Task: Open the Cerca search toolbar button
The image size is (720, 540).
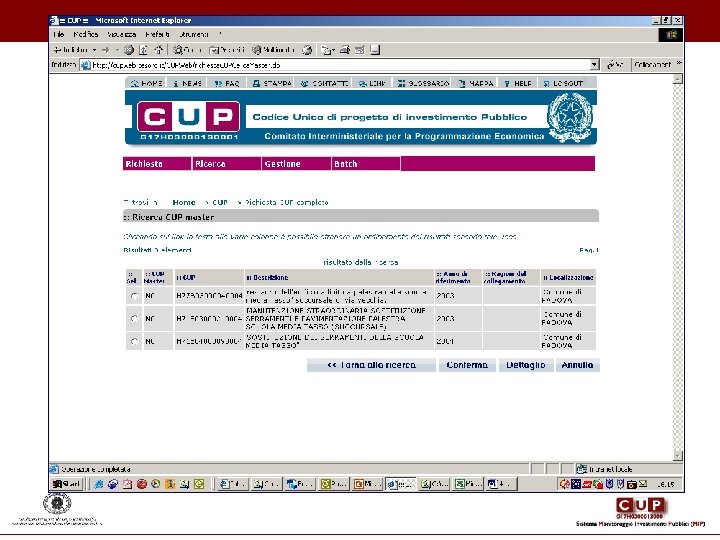Action: pos(186,50)
